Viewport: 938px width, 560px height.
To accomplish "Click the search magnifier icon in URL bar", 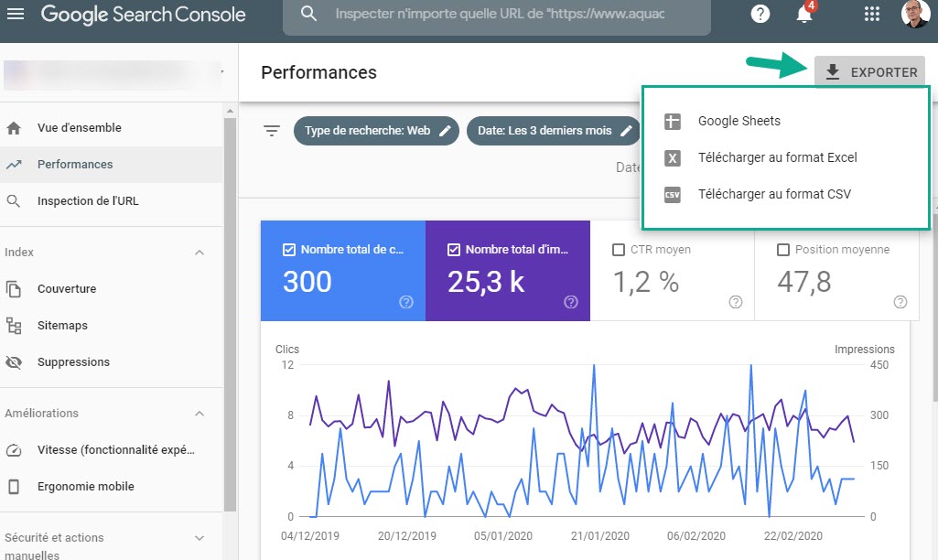I will pos(308,13).
